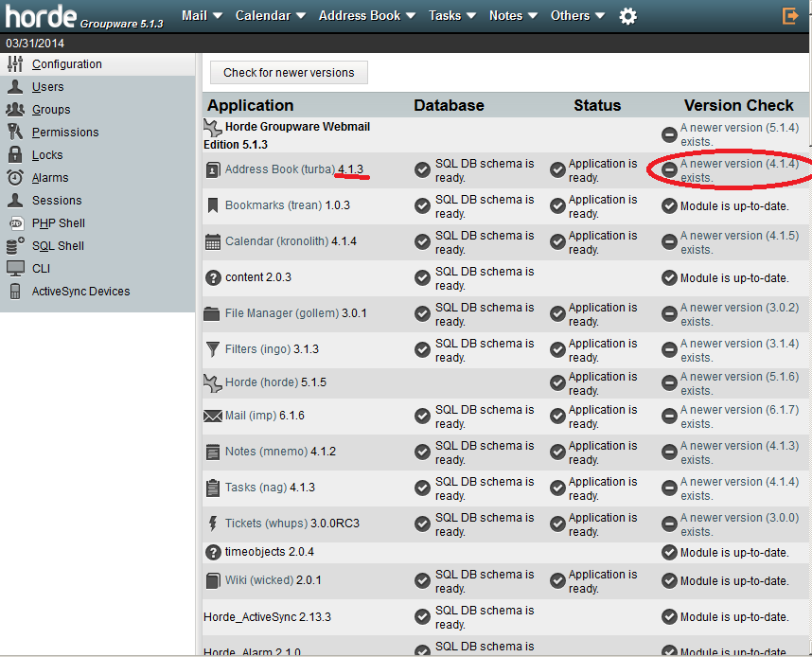Viewport: 812px width, 657px height.
Task: Click the Sessions person icon
Action: pos(15,200)
